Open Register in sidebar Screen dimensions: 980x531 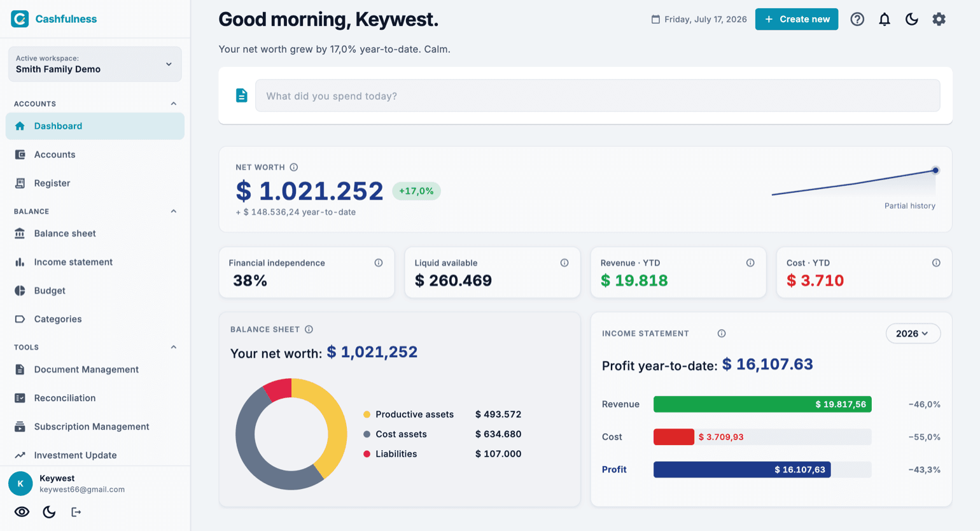click(95, 183)
